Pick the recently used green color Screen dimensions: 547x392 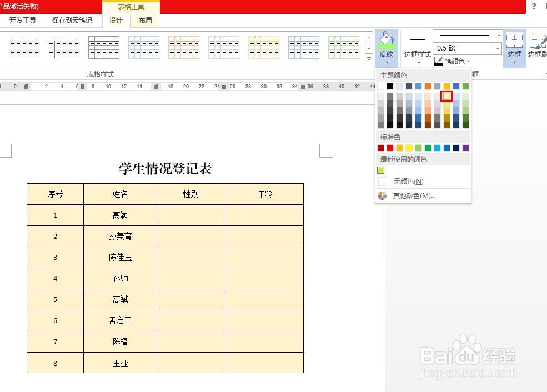coord(381,170)
